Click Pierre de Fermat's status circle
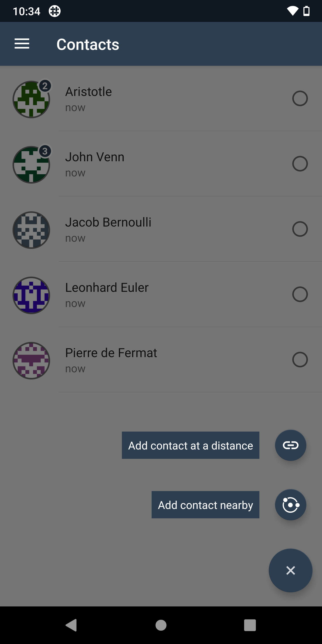 [300, 360]
